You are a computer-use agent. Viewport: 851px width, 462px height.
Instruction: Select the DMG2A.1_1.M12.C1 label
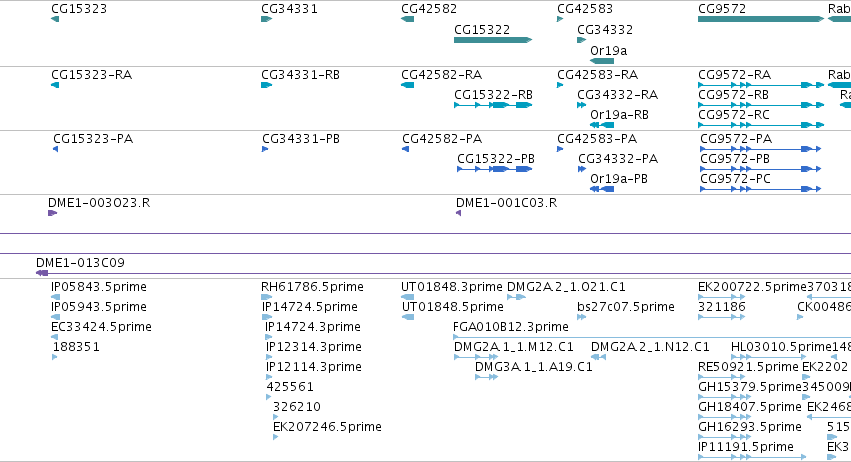513,347
